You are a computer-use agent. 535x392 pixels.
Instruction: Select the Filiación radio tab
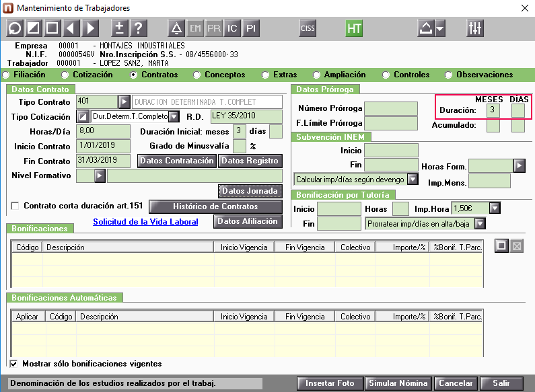[x=6, y=75]
